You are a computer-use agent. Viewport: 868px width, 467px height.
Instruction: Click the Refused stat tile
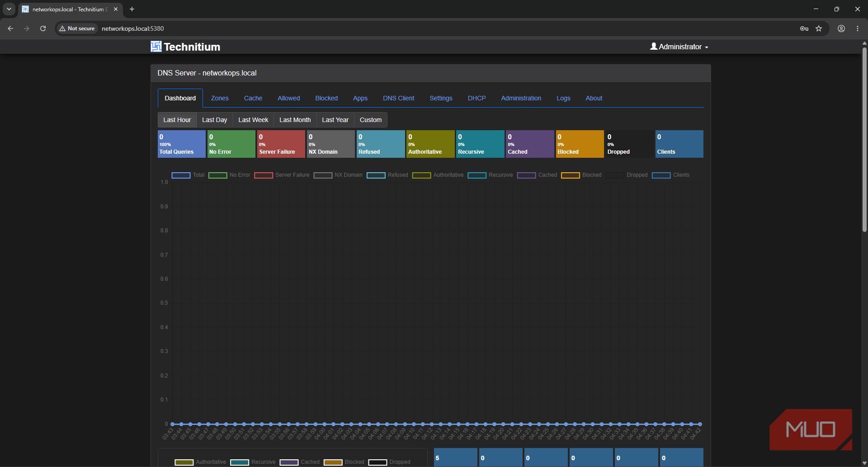point(381,144)
